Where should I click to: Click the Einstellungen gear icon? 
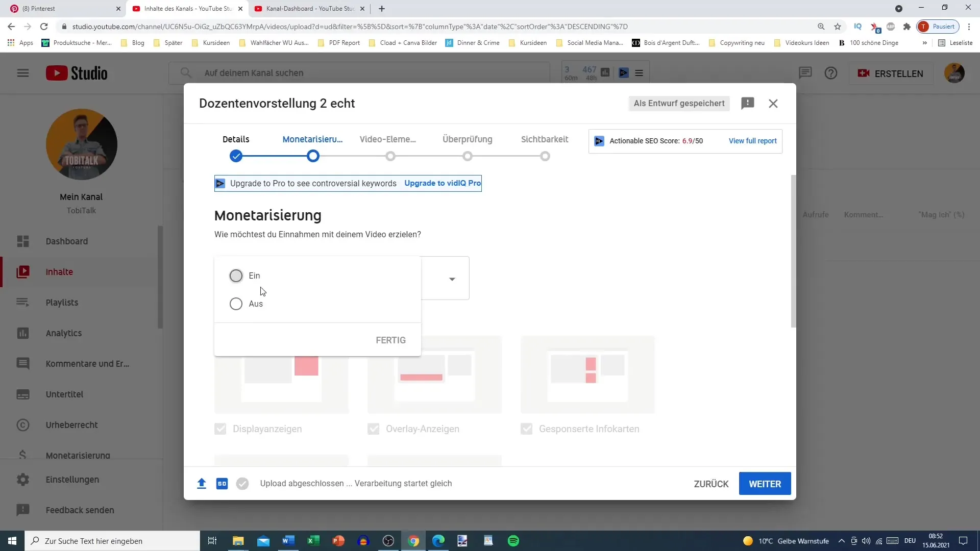tap(22, 479)
